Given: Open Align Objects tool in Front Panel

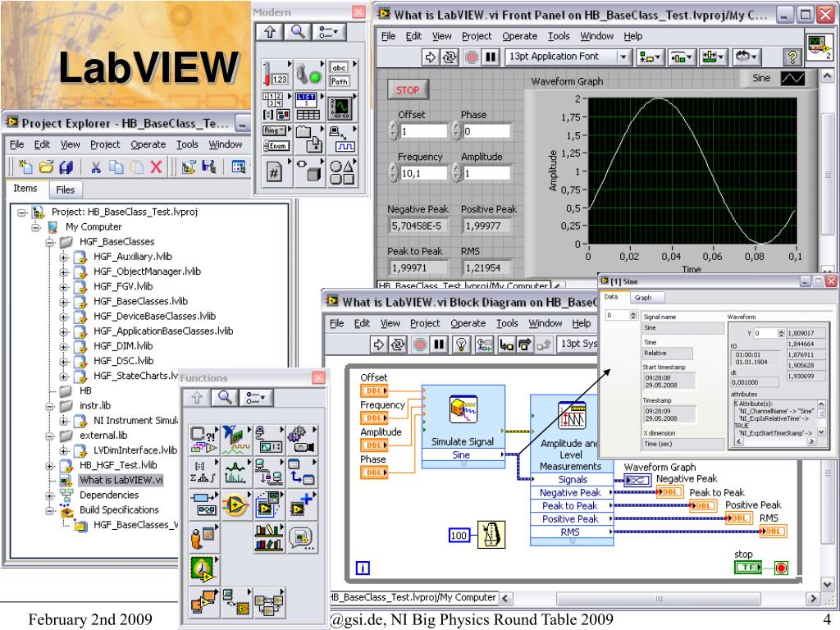Looking at the screenshot, I should [x=649, y=57].
